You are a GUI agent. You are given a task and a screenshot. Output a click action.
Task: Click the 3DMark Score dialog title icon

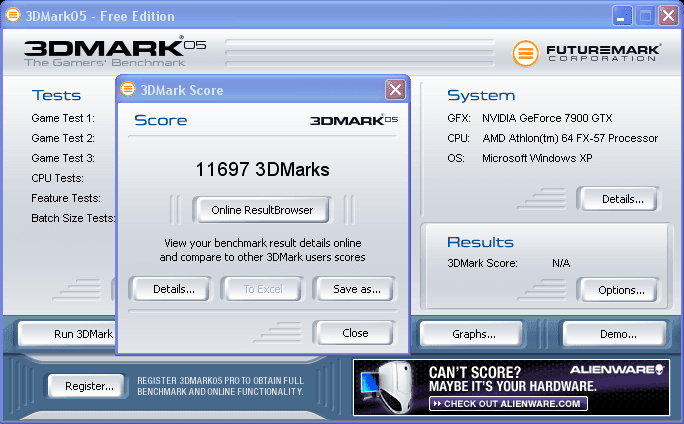coord(128,89)
